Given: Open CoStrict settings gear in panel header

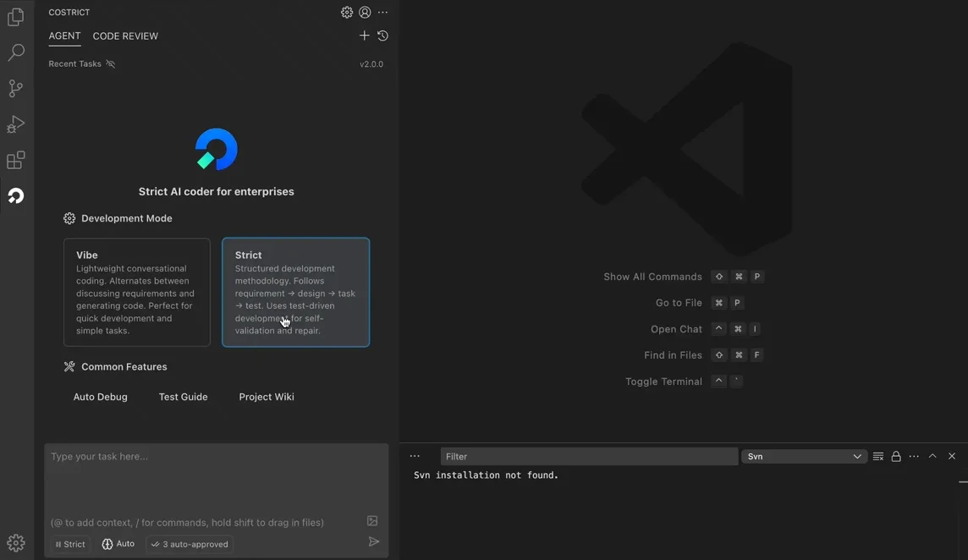Looking at the screenshot, I should tap(347, 13).
